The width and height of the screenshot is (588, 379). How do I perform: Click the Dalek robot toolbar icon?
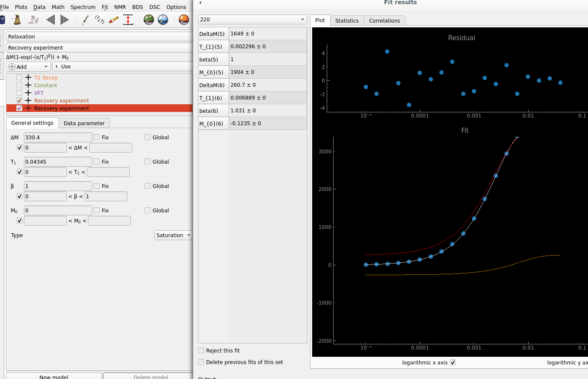[17, 20]
